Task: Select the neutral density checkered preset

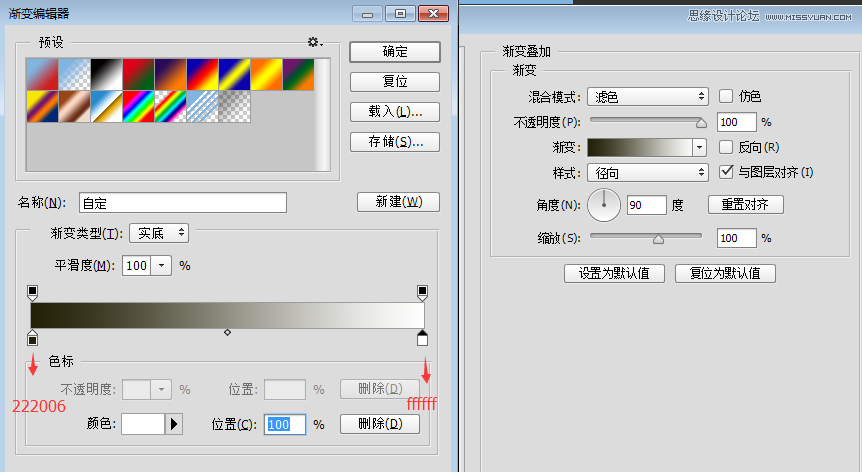Action: coord(234,107)
